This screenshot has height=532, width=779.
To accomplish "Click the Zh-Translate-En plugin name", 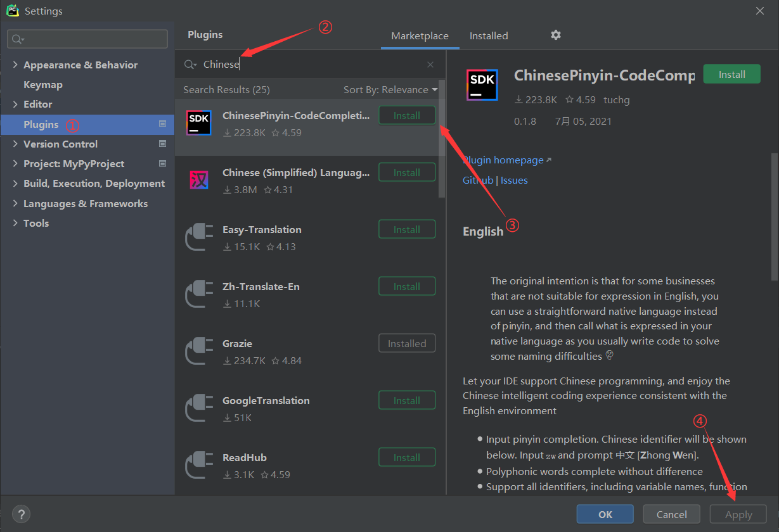I will pos(261,286).
